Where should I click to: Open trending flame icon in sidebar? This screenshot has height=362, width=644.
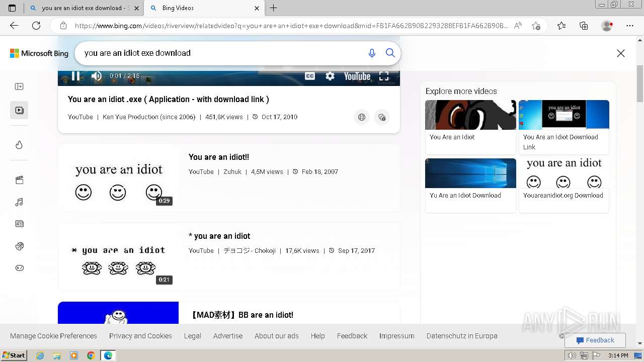pos(19,145)
